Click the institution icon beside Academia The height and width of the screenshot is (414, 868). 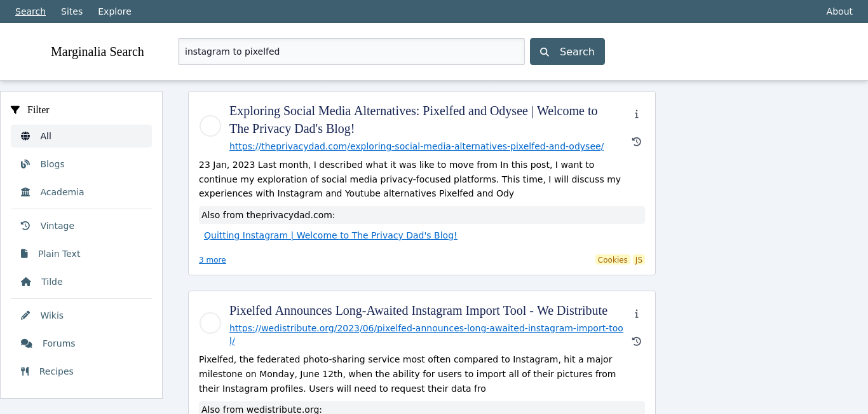coord(25,192)
